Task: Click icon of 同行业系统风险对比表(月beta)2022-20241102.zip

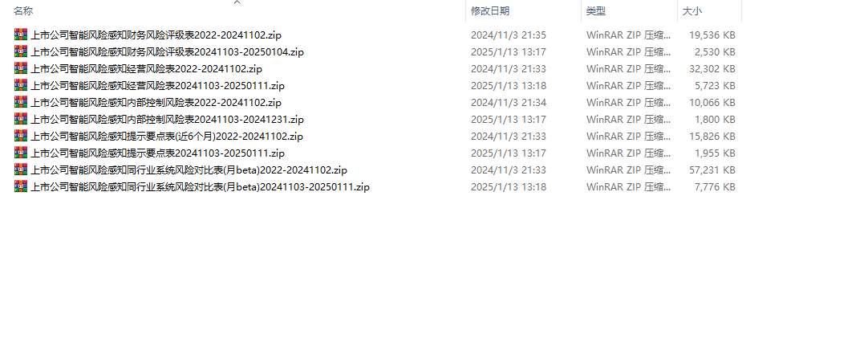Action: [x=21, y=170]
